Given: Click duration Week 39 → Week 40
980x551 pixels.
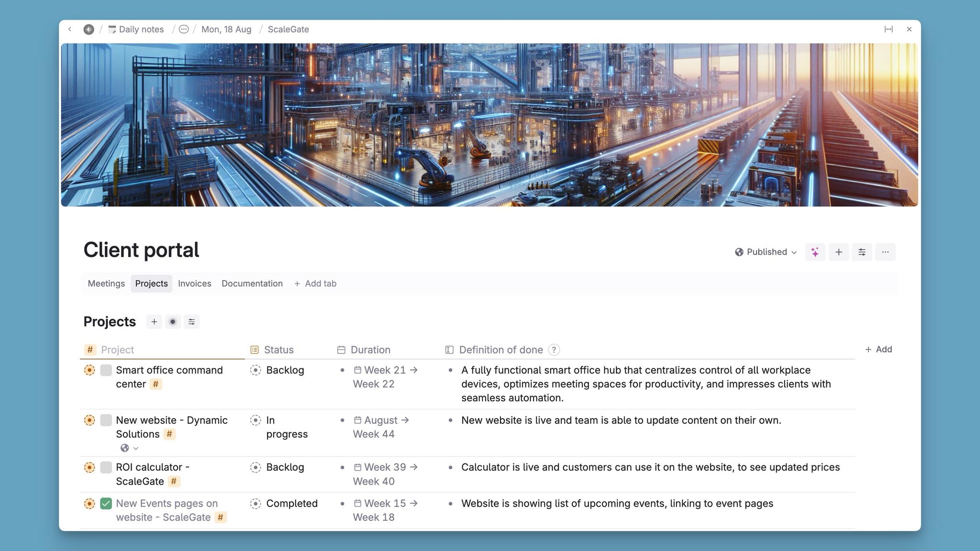Looking at the screenshot, I should tap(386, 474).
